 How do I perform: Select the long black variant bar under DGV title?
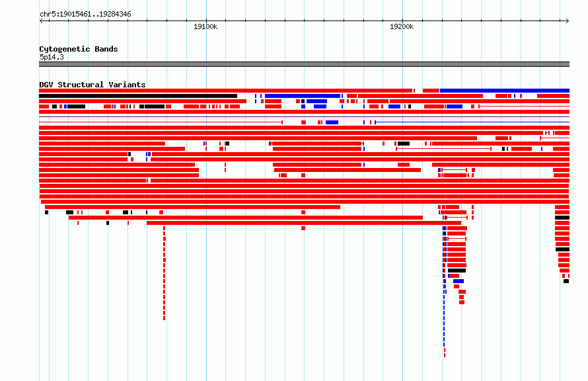click(x=138, y=96)
